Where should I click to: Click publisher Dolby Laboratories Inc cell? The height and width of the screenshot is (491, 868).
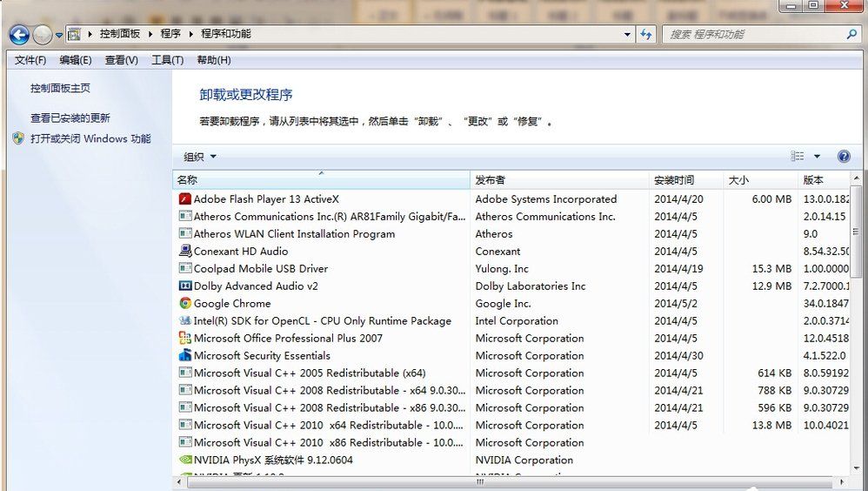pyautogui.click(x=531, y=286)
